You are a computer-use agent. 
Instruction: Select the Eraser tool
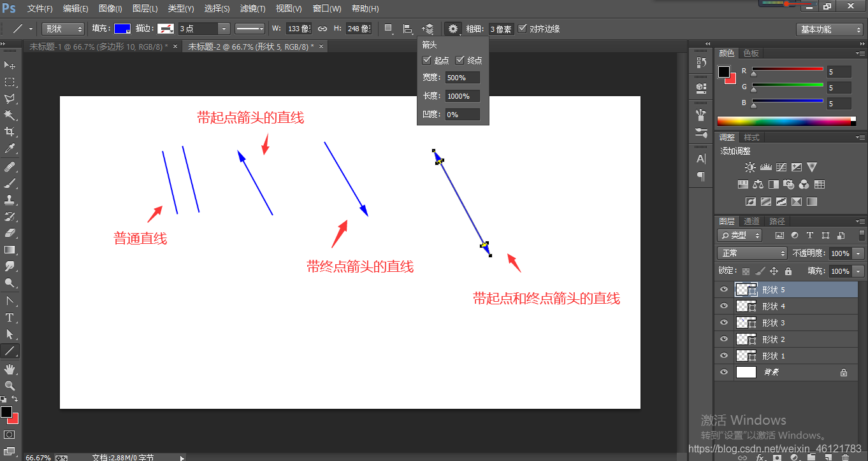click(10, 233)
